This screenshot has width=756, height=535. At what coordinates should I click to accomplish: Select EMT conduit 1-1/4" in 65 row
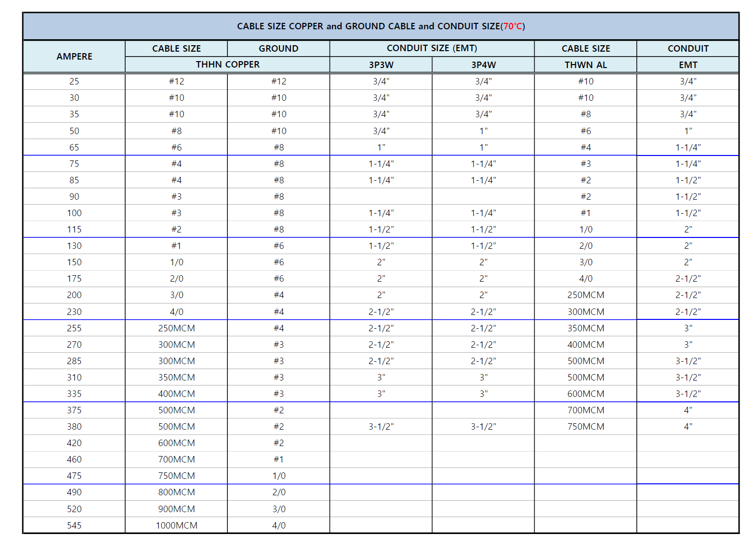tap(688, 148)
